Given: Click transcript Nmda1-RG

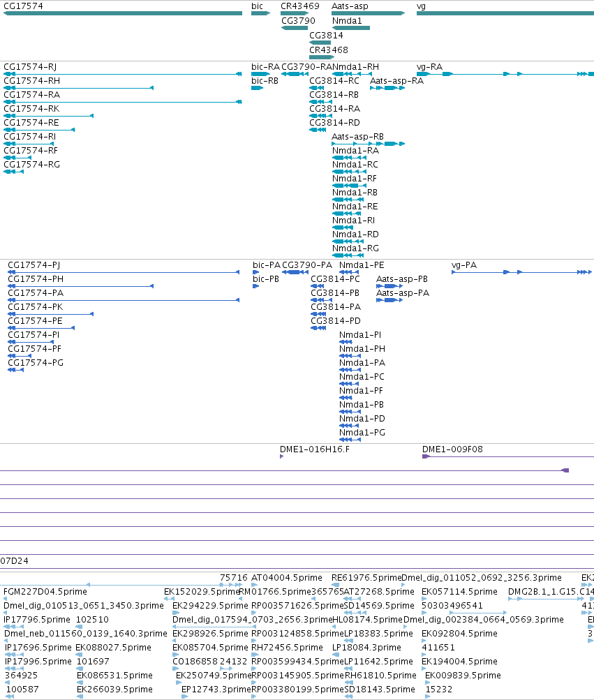Looking at the screenshot, I should point(348,255).
